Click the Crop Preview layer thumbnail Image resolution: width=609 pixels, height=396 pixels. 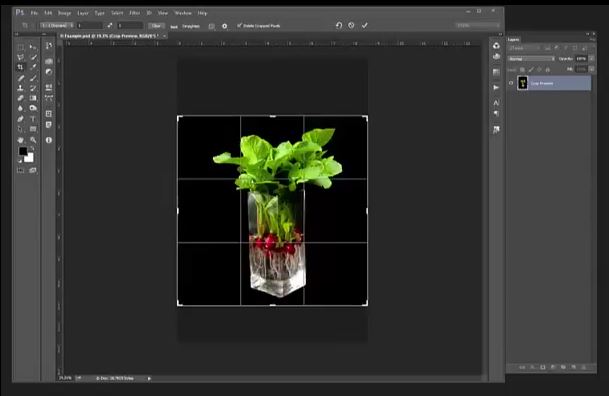click(x=523, y=83)
